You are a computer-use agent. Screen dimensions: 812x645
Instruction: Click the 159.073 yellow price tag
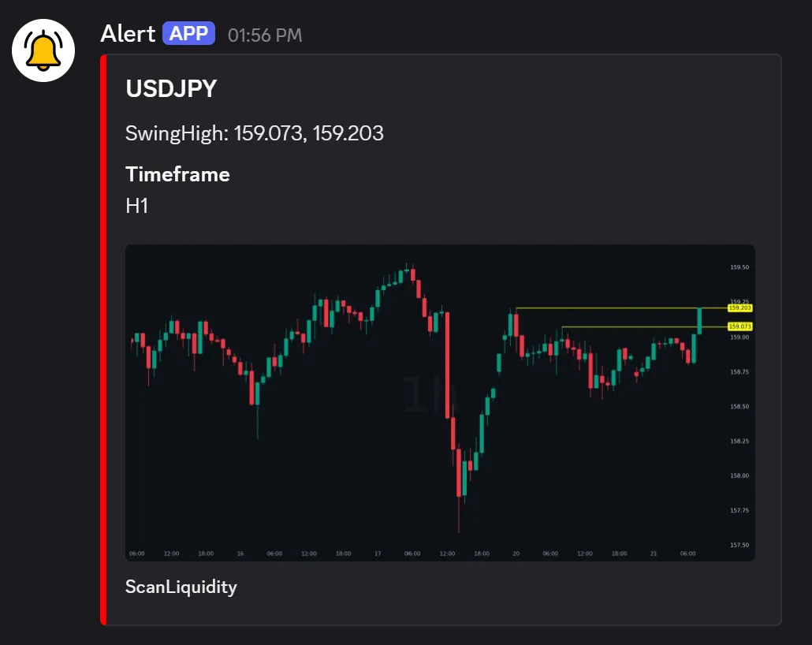click(739, 325)
